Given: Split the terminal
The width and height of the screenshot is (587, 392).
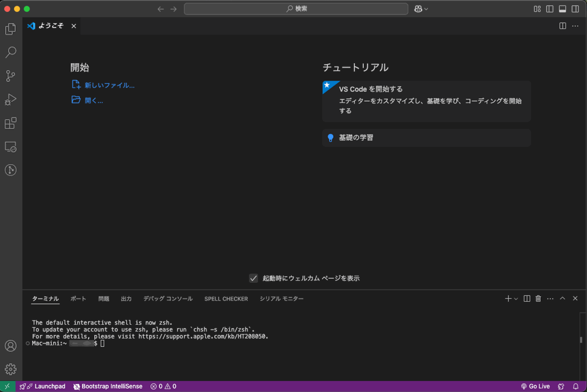Looking at the screenshot, I should pos(527,299).
